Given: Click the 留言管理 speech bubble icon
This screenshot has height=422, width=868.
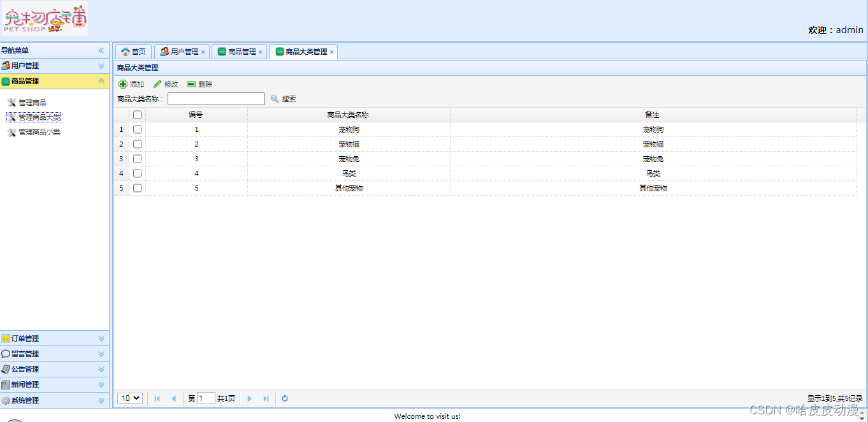Looking at the screenshot, I should pyautogui.click(x=6, y=354).
